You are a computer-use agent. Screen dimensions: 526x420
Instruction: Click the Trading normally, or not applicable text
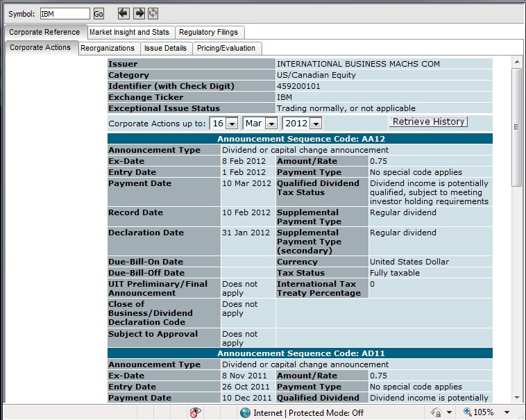(x=346, y=108)
